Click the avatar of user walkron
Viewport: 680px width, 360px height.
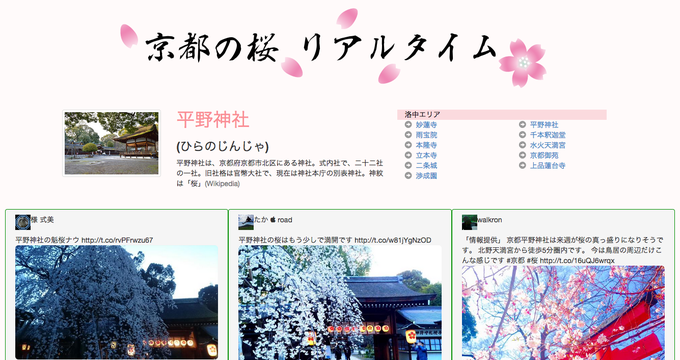tap(469, 222)
